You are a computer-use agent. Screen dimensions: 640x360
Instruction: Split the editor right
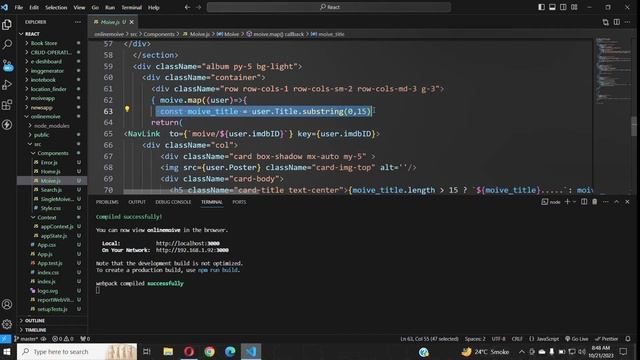[x=616, y=22]
